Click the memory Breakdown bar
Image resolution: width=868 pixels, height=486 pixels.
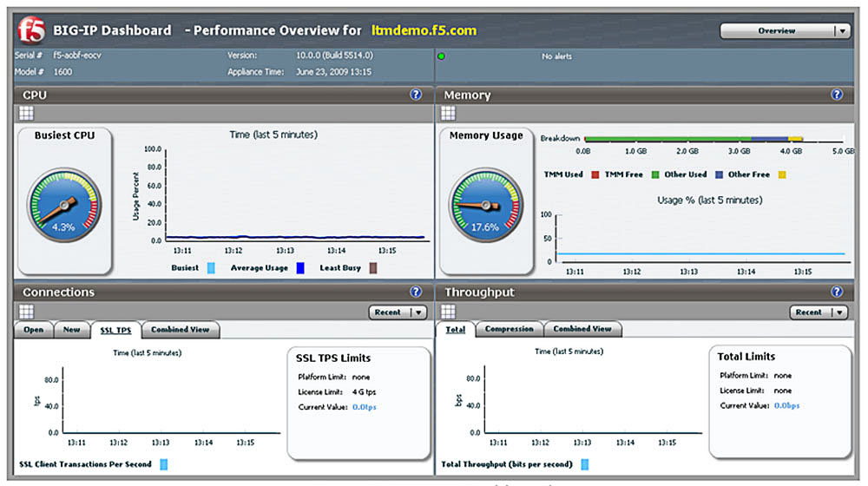[694, 139]
